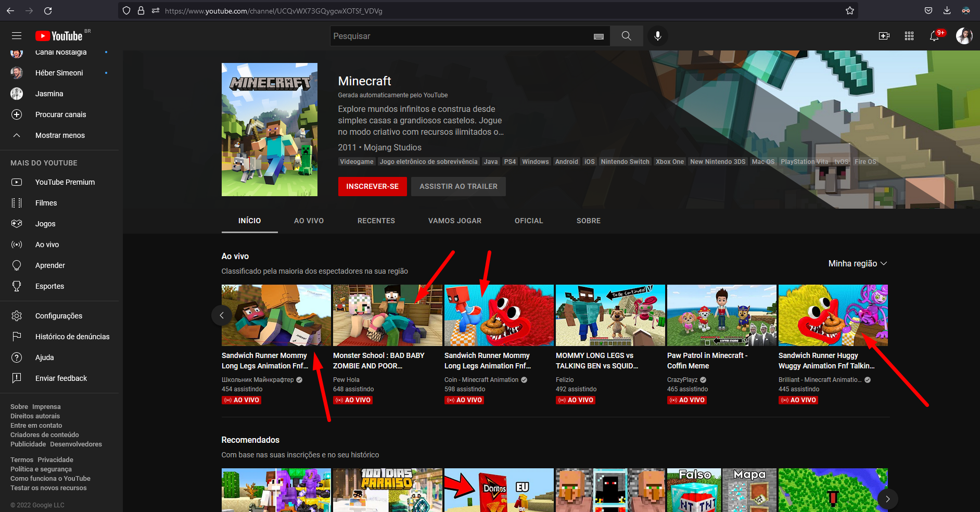980x512 pixels.
Task: Open tracking protection shield icon
Action: [x=126, y=10]
